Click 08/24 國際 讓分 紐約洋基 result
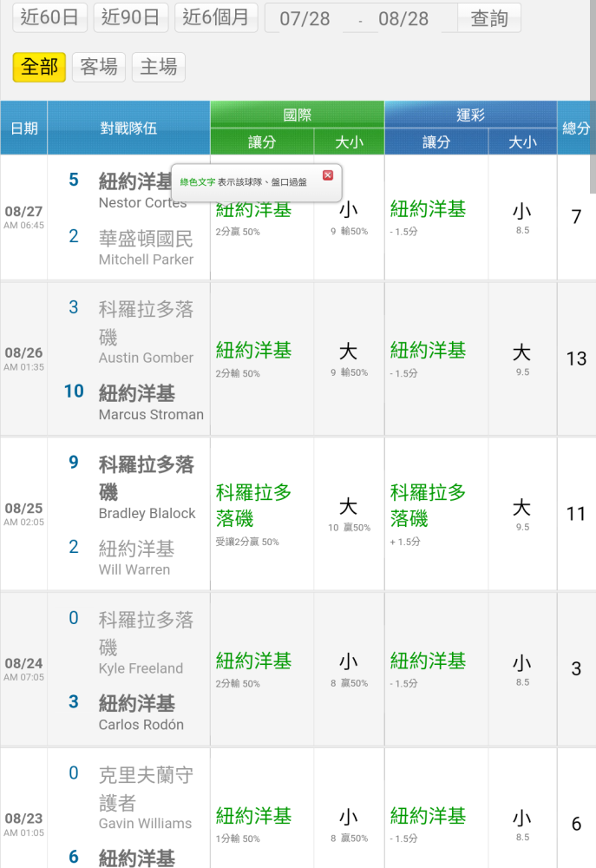This screenshot has width=596, height=868. point(253,661)
